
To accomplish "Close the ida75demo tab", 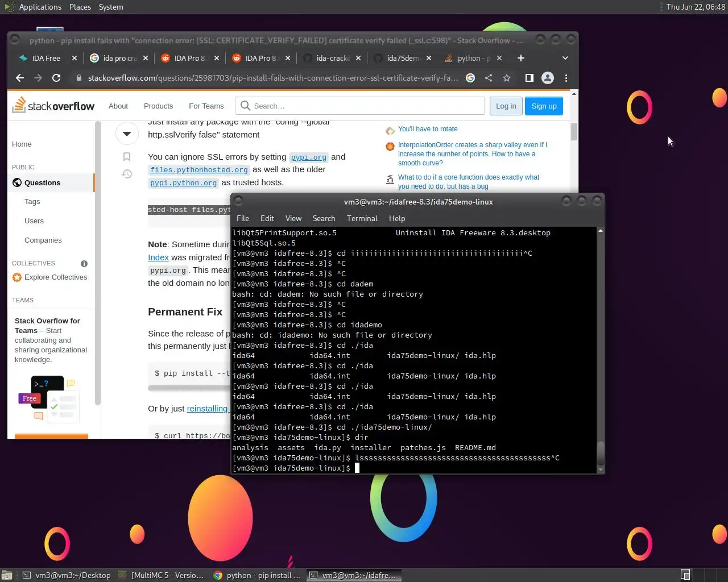I will [429, 58].
